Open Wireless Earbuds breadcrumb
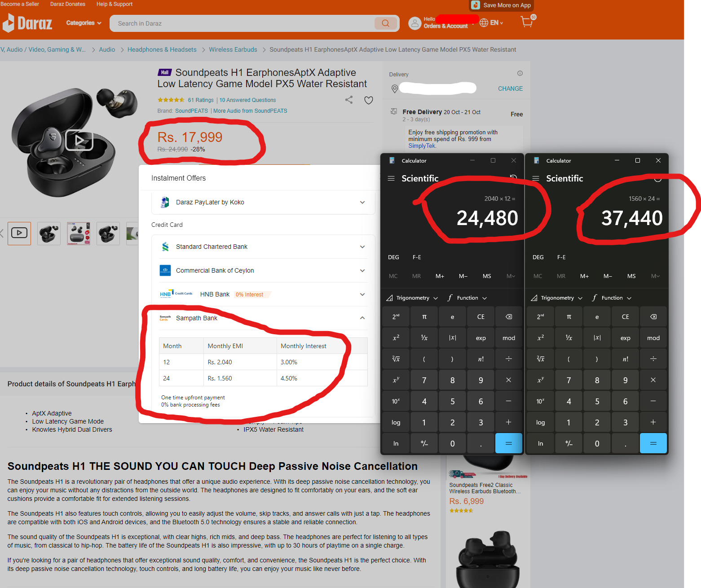This screenshot has width=701, height=588. coord(233,49)
